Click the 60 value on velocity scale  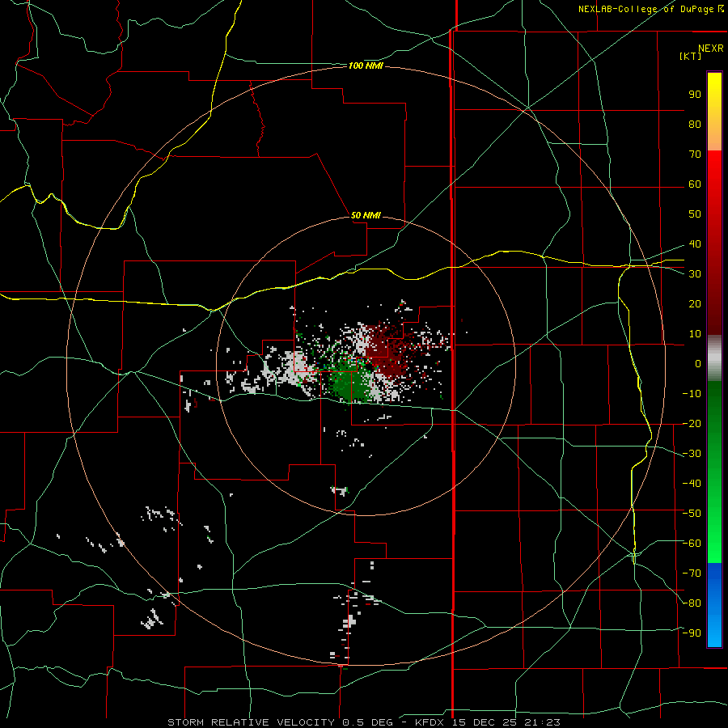(695, 184)
